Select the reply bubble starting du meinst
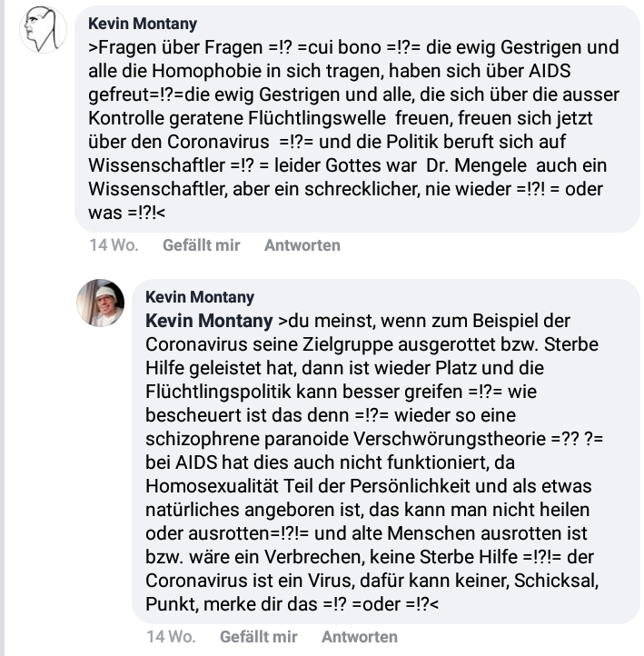The width and height of the screenshot is (644, 656). point(385,451)
